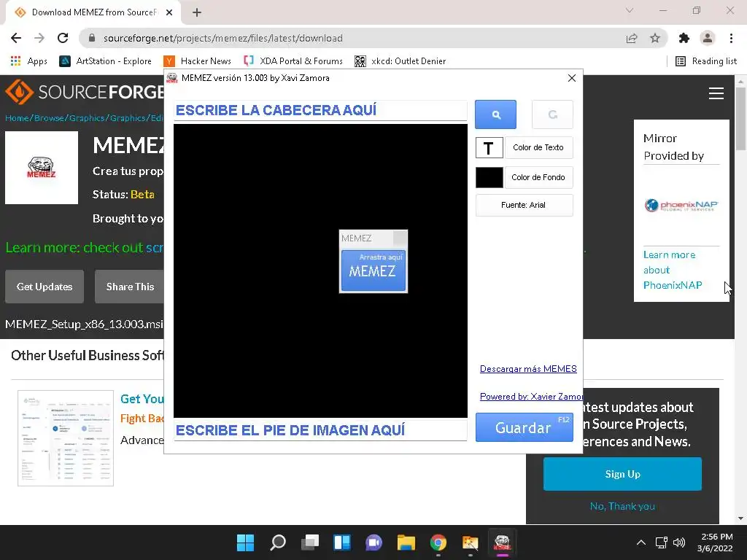
Task: Click the MEMEZ troll-face title bar icon
Action: (x=172, y=78)
